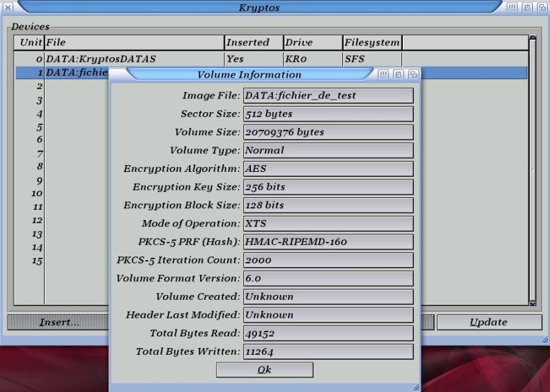Click the Filesystem column header
This screenshot has height=392, width=550.
373,43
